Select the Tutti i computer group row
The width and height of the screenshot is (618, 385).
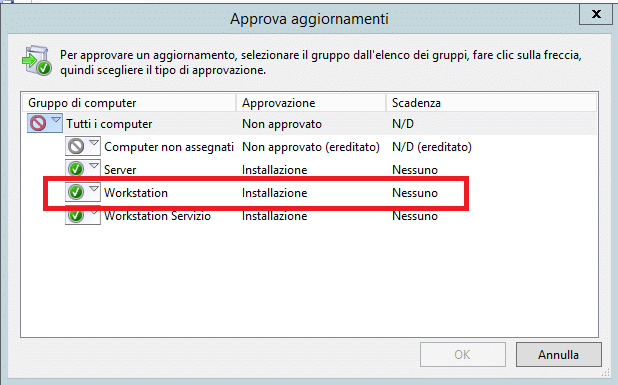(x=309, y=124)
